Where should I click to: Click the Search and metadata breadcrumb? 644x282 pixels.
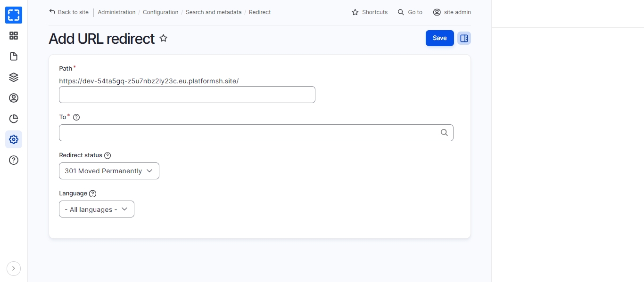(x=213, y=12)
